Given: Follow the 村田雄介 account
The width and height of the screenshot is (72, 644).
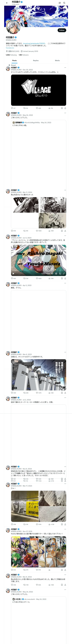Looking at the screenshot, I should 62,30.
